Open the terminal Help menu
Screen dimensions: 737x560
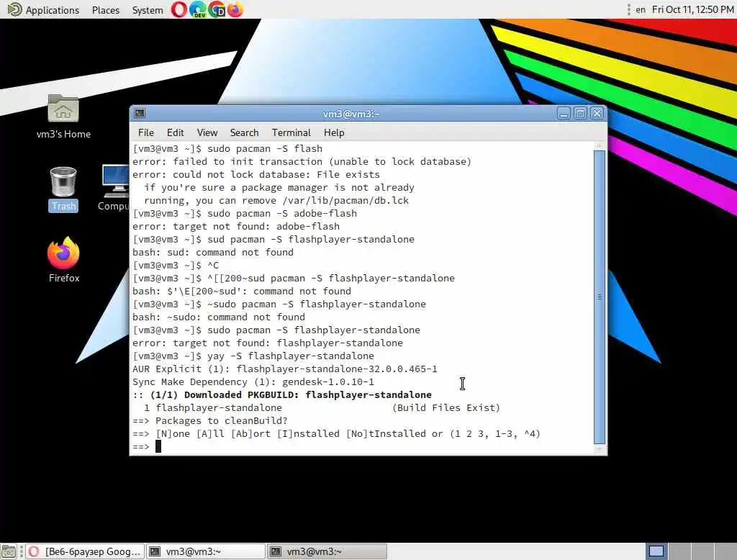334,132
